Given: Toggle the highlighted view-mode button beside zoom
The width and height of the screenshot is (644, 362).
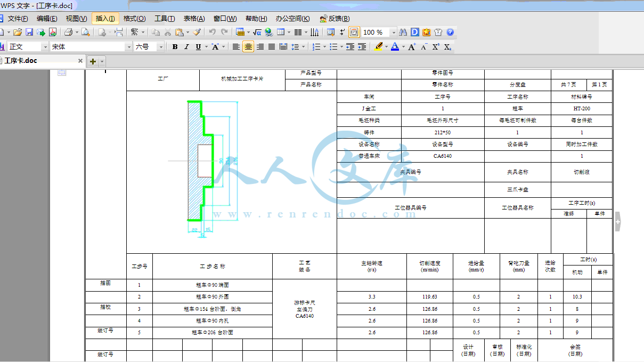Looking at the screenshot, I should click(354, 32).
